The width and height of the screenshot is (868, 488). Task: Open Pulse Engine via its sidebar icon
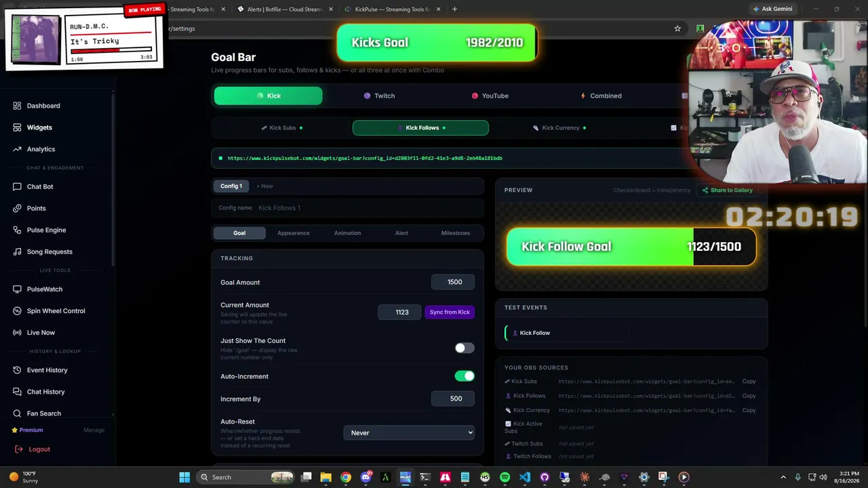coord(17,230)
